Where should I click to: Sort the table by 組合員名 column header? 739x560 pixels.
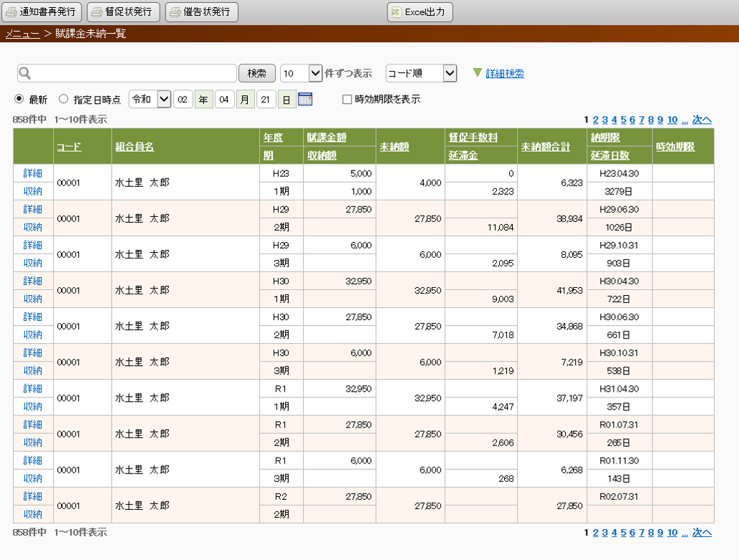pyautogui.click(x=135, y=147)
